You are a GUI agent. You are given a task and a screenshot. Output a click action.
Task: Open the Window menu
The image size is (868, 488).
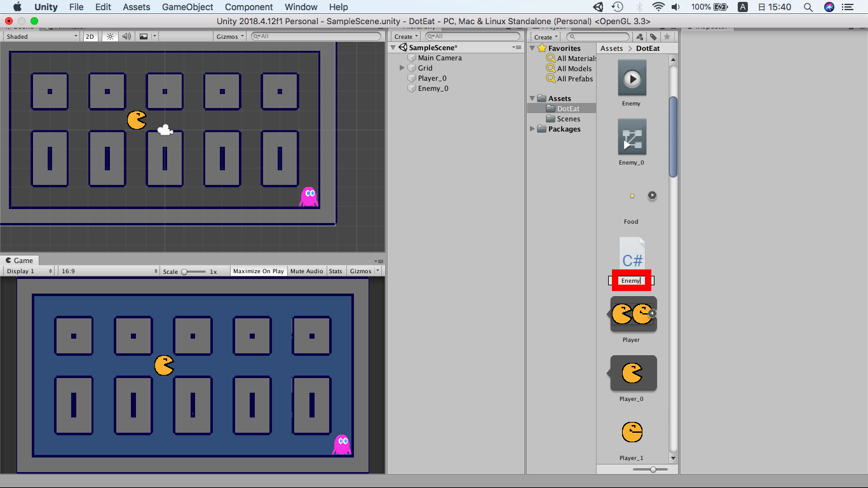[x=301, y=7]
